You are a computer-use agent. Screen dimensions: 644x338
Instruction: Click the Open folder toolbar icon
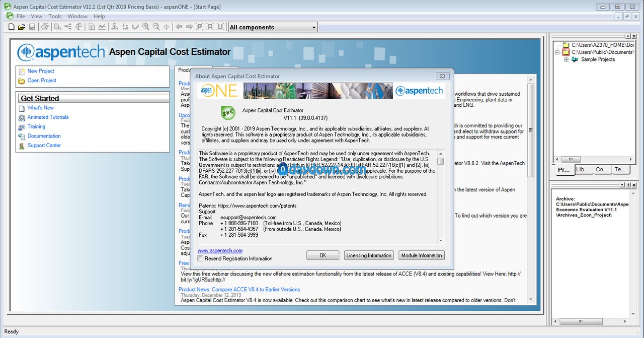[22, 27]
